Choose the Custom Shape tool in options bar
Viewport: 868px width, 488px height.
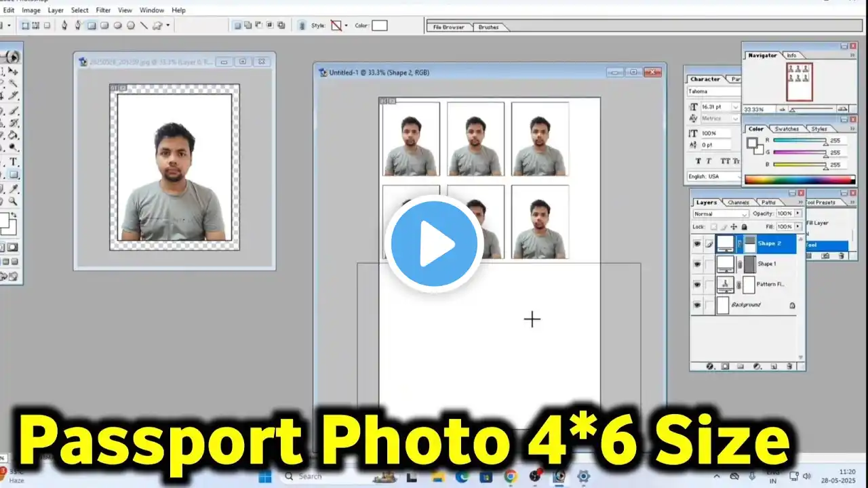pos(157,26)
